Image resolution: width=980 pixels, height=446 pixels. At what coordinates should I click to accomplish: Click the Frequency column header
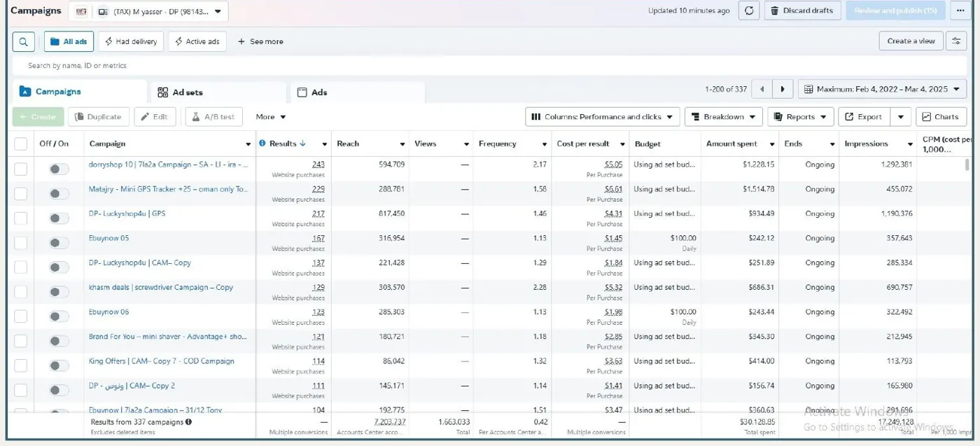[x=498, y=144]
